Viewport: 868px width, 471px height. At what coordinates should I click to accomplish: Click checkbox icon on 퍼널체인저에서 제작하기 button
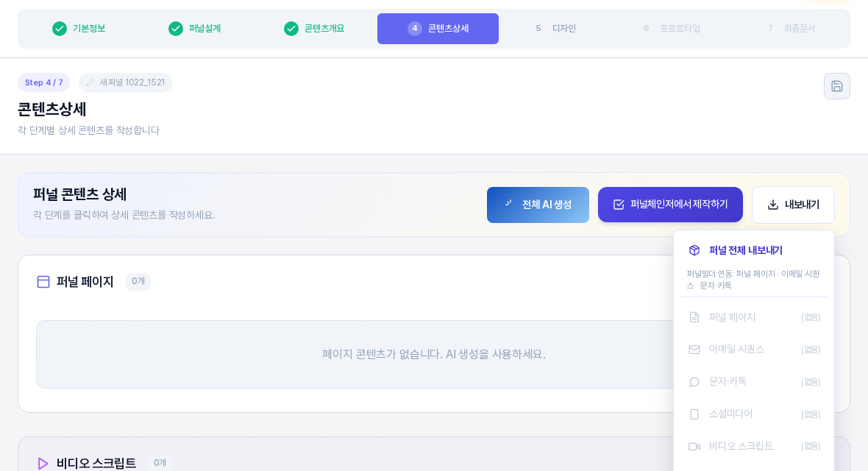click(619, 205)
